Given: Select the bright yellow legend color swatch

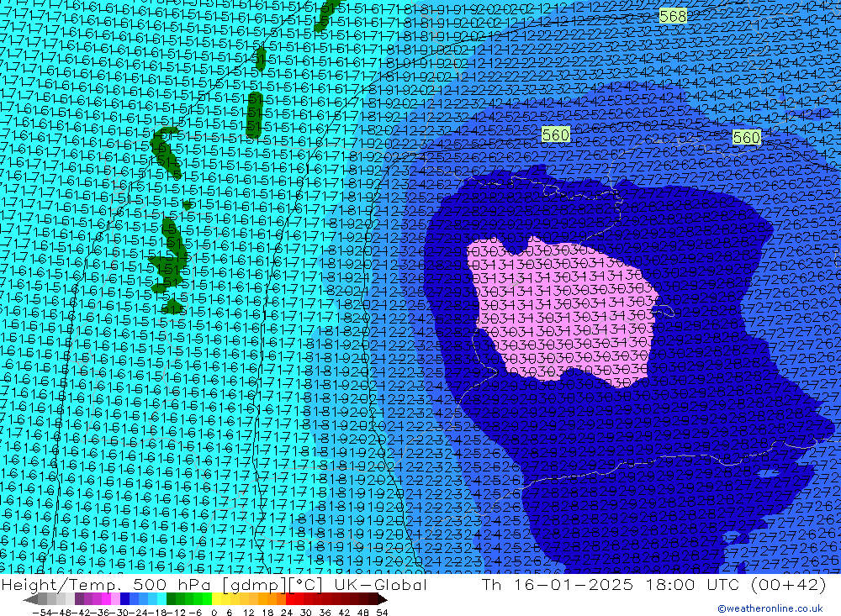Looking at the screenshot, I should coord(217,599).
